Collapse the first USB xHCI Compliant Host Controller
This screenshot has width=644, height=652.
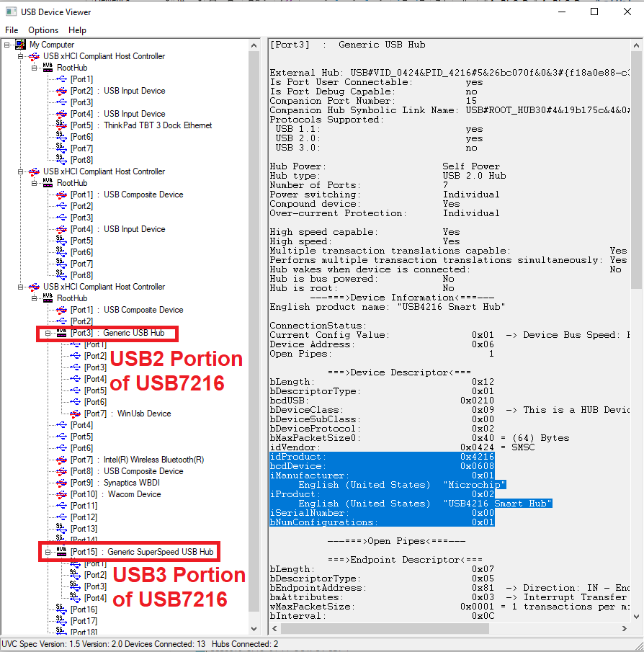[20, 56]
